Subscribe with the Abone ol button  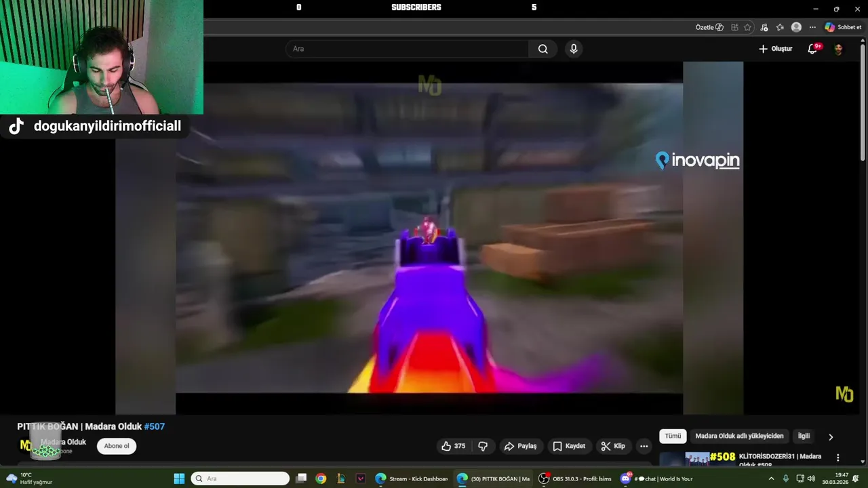[117, 446]
